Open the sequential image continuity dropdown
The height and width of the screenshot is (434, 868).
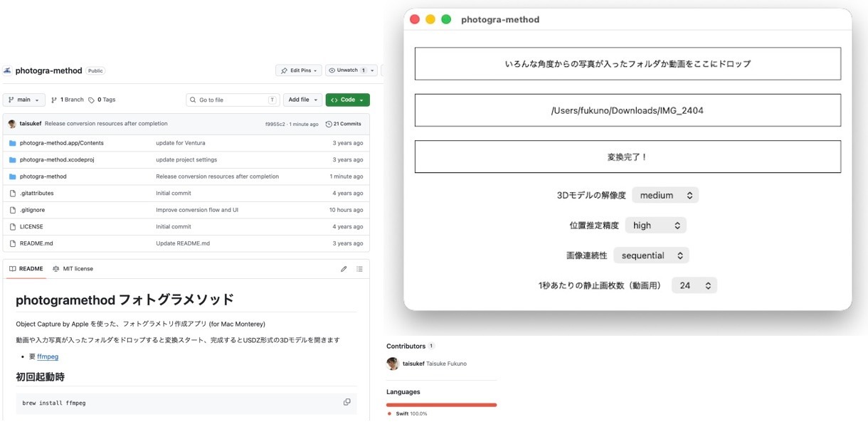651,255
